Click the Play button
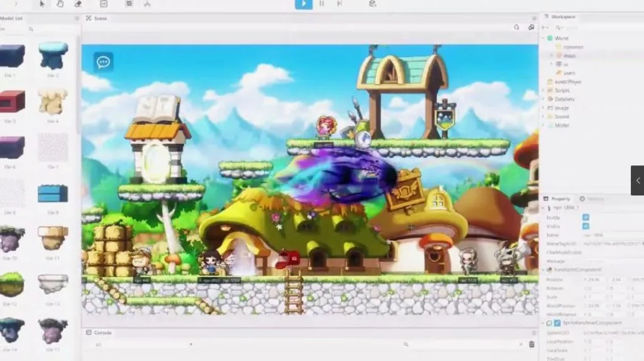Screen dimensions: 644x361 (x=304, y=4)
